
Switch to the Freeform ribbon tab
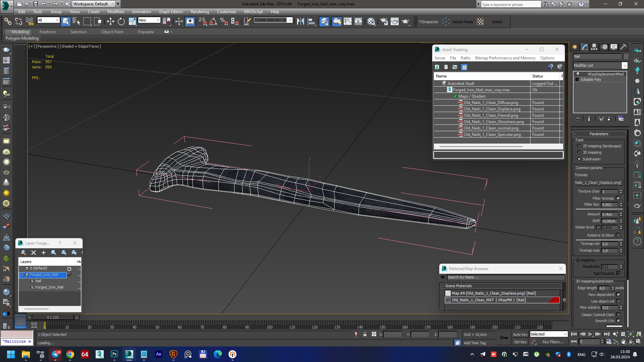pos(47,32)
